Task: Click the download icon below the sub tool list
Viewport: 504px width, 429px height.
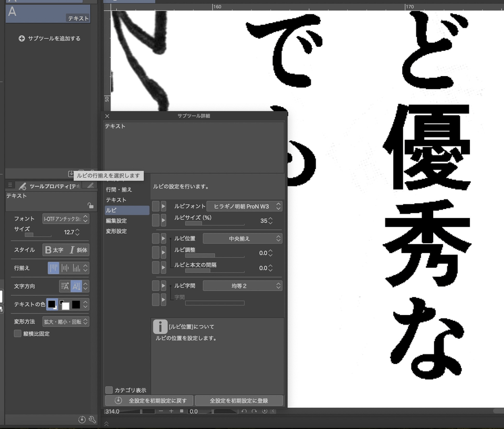Action: (71, 174)
